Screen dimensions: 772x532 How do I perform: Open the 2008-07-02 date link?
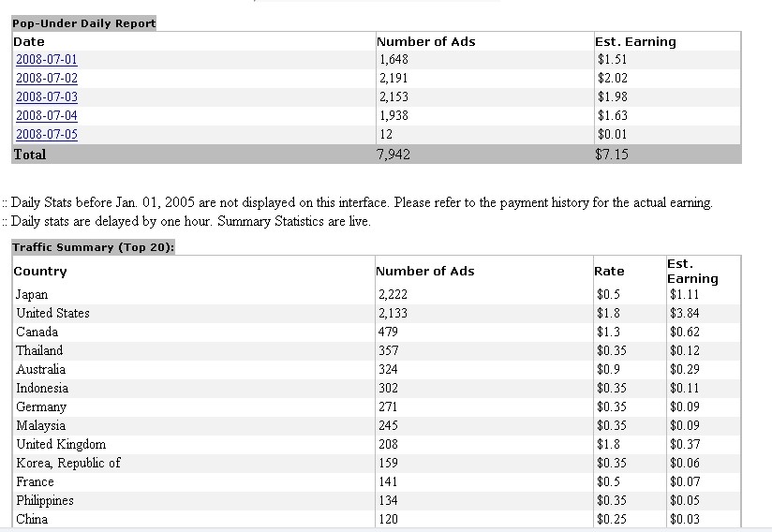(46, 79)
